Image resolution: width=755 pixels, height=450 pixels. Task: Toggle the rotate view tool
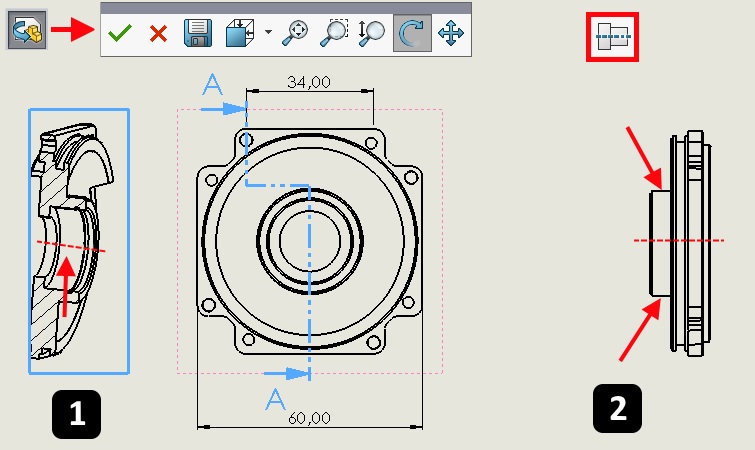pyautogui.click(x=412, y=33)
